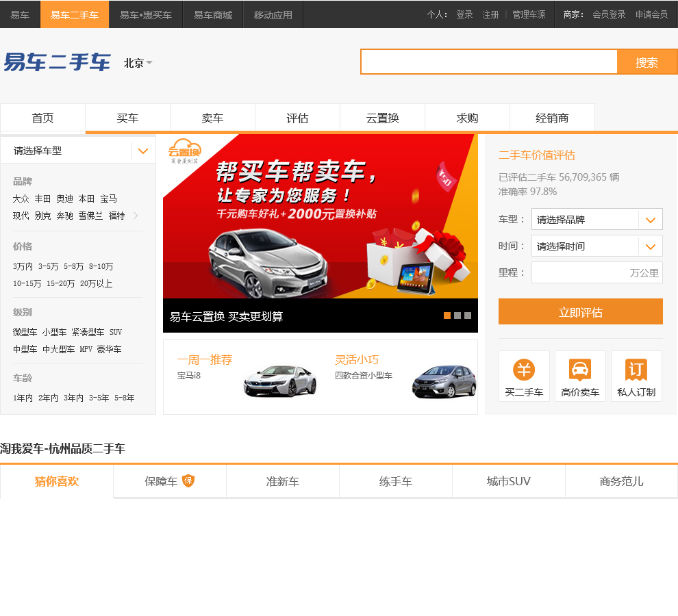678x616 pixels.
Task: Click the 申请会员 link
Action: click(651, 14)
